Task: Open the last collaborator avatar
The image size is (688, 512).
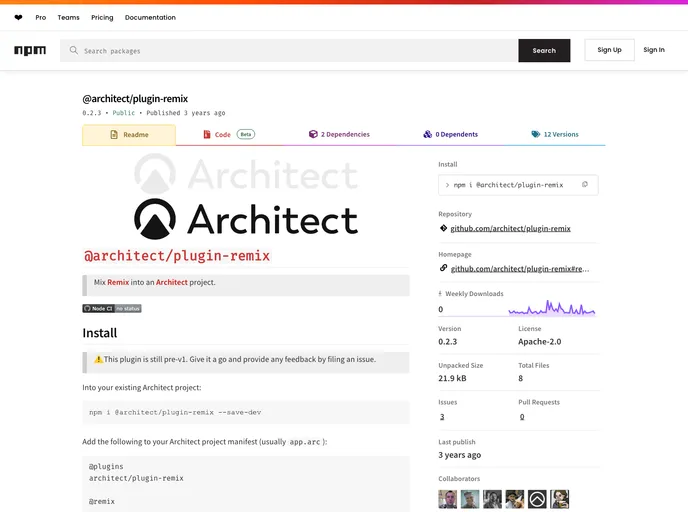Action: pos(559,498)
